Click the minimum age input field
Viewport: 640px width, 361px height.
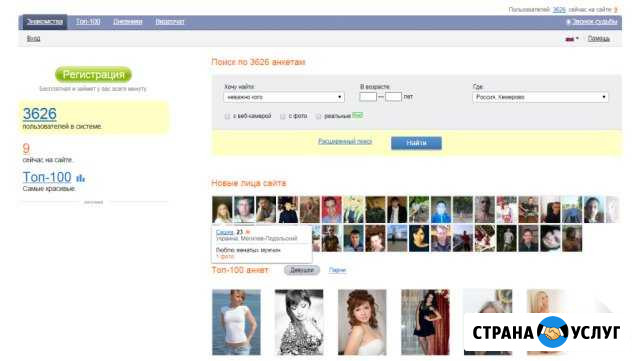coord(368,97)
